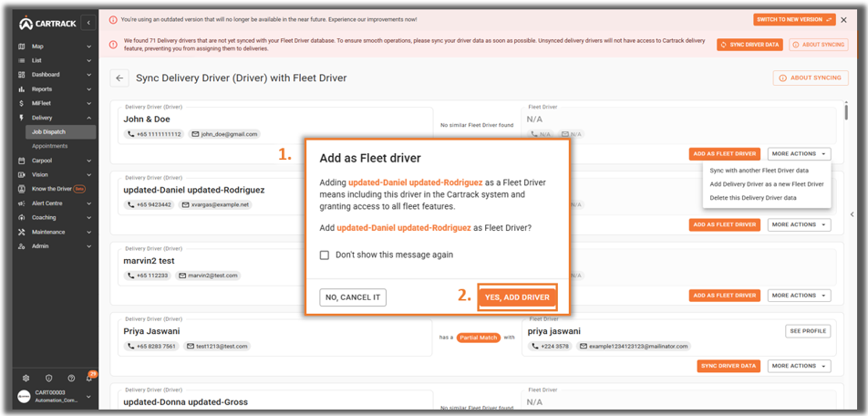Click Sync Driver Data in the warning banner
868x416 pixels.
click(749, 45)
